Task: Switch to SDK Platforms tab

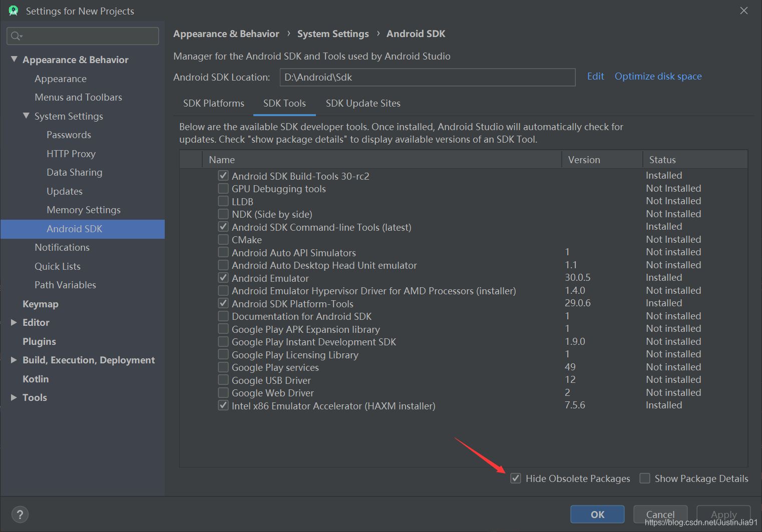Action: tap(214, 103)
